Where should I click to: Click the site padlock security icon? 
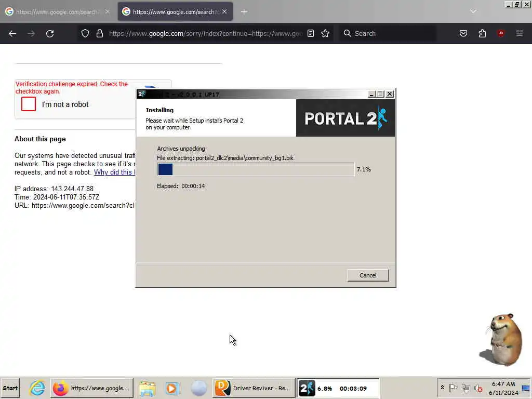(x=100, y=33)
